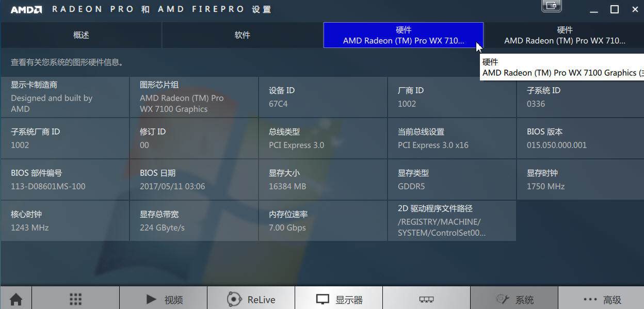Maximize the Radeon Pro settings window
Viewport: 644px width, 309px height.
[x=614, y=9]
